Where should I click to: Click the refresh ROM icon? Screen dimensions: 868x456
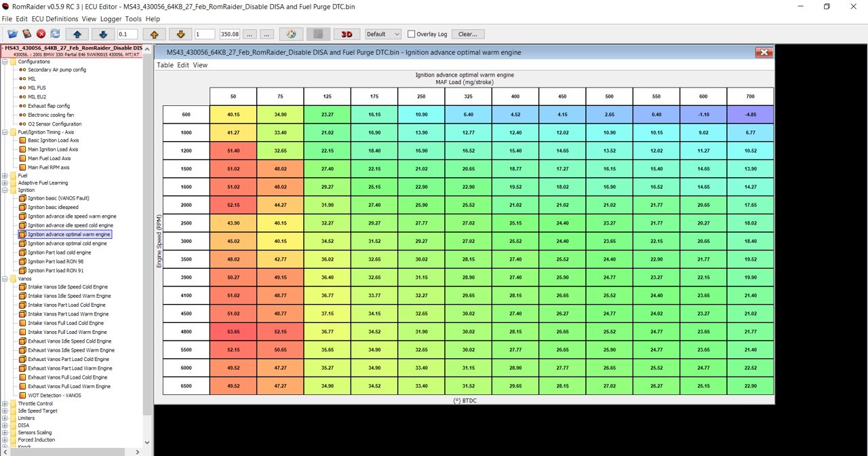click(55, 34)
